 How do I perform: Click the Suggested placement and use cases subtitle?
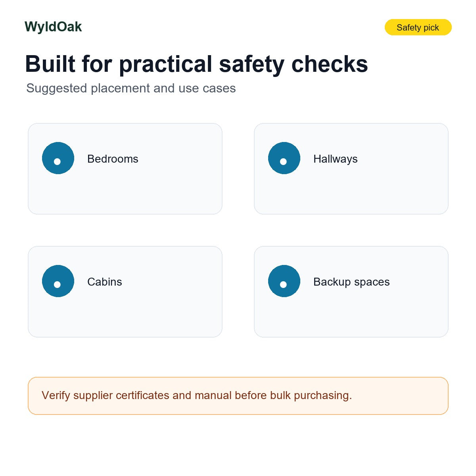coord(131,88)
